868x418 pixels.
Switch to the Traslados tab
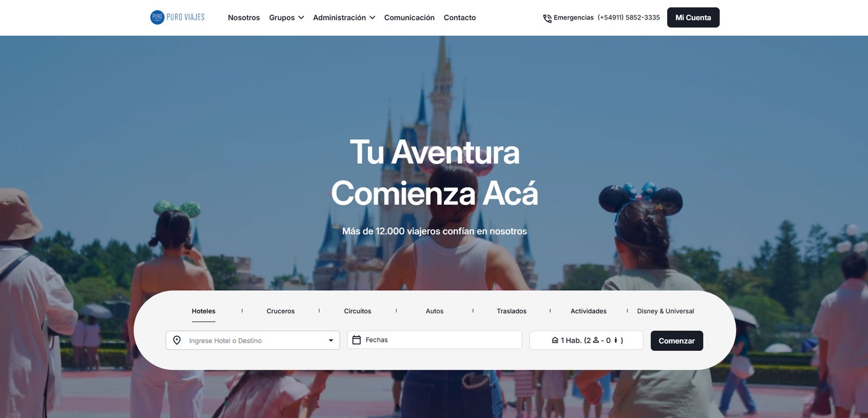512,311
